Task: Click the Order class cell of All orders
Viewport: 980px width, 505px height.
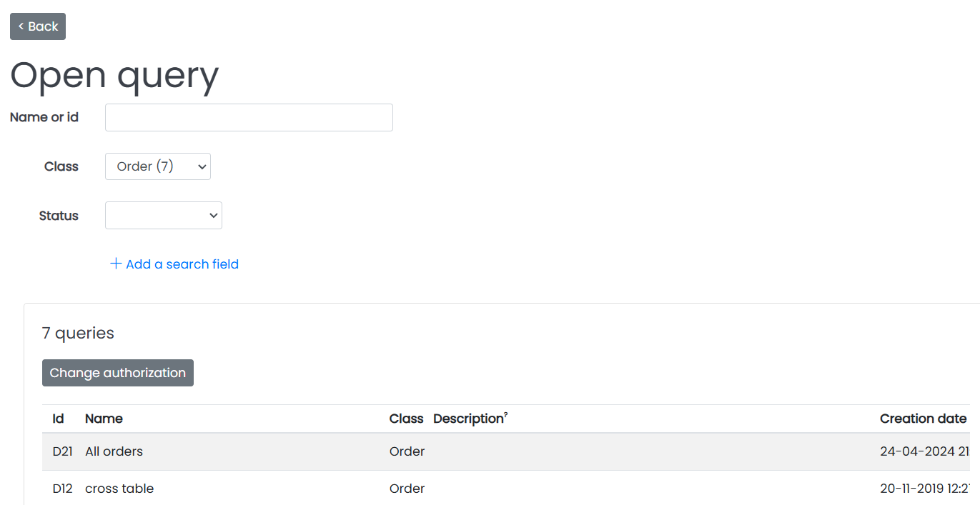Action: pyautogui.click(x=407, y=451)
